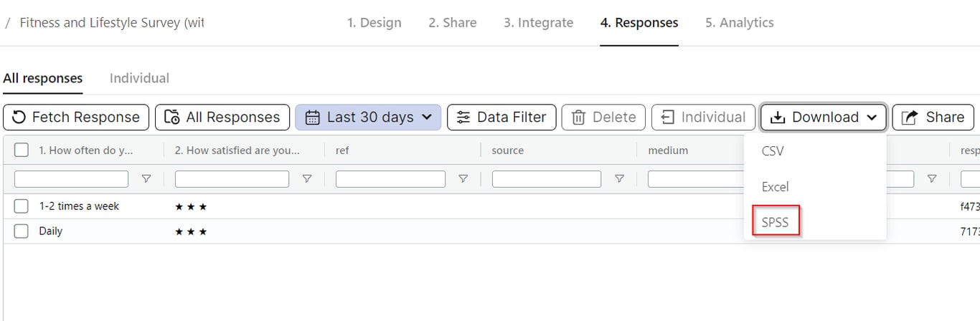Image resolution: width=980 pixels, height=321 pixels.
Task: Expand the Last 30 days date dropdown
Action: pyautogui.click(x=368, y=118)
